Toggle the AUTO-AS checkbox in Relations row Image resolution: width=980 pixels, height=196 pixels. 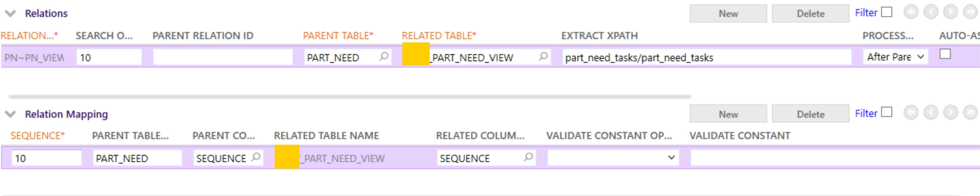click(x=945, y=54)
